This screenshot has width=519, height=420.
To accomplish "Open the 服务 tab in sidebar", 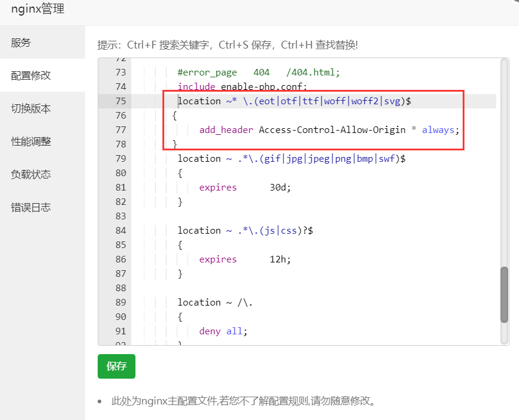I will click(21, 43).
